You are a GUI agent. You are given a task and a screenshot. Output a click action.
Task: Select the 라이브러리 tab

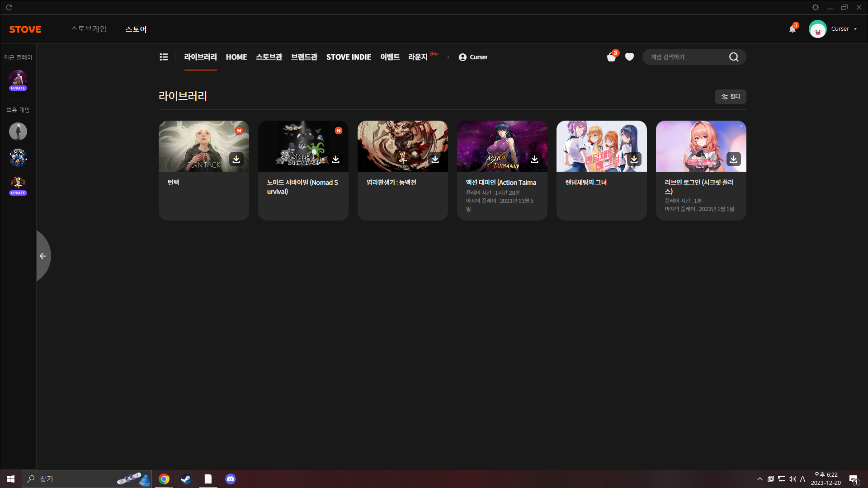[x=200, y=57]
